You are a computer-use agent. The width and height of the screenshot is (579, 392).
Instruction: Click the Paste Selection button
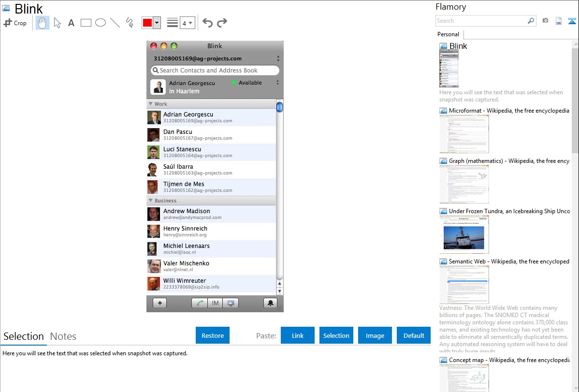(336, 335)
